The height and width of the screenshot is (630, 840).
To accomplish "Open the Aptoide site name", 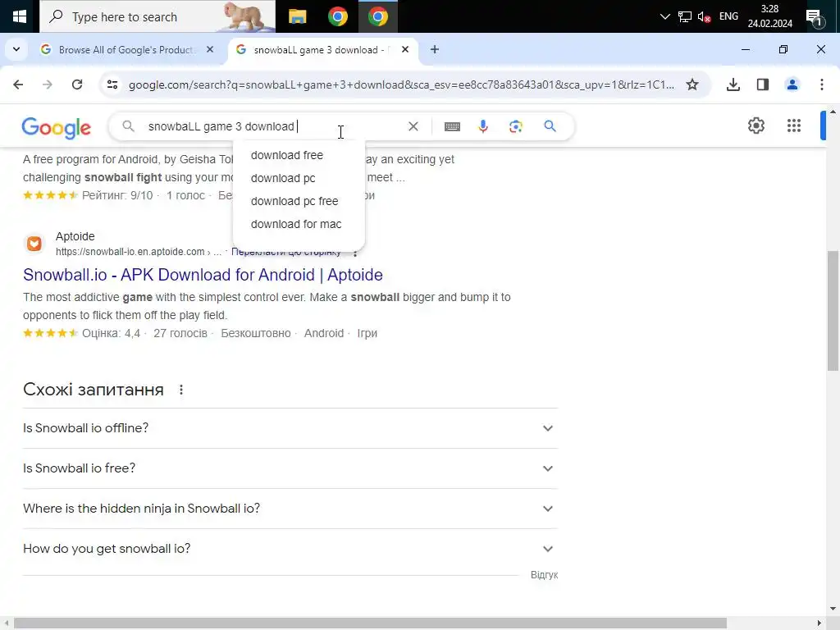I will pyautogui.click(x=75, y=236).
